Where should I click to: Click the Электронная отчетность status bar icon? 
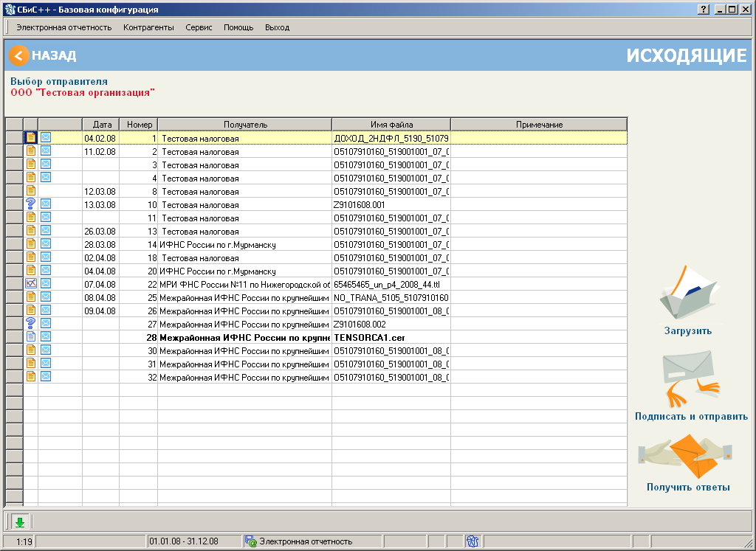pyautogui.click(x=251, y=541)
